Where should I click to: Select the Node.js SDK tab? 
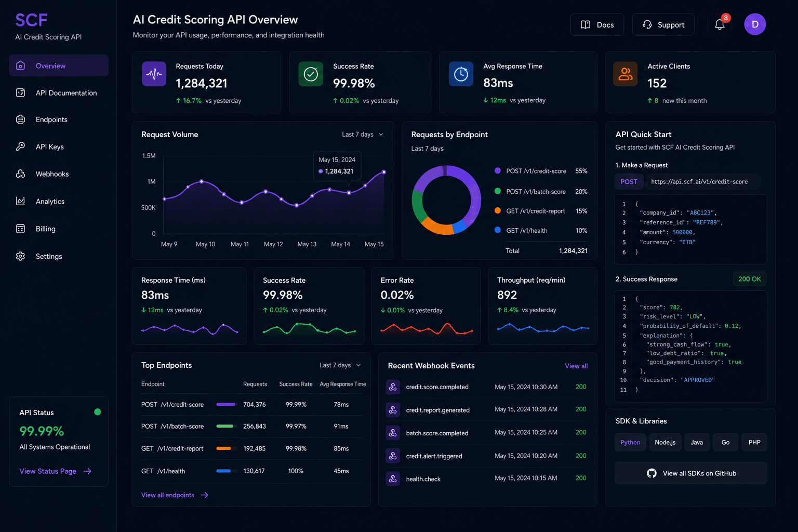tap(665, 442)
